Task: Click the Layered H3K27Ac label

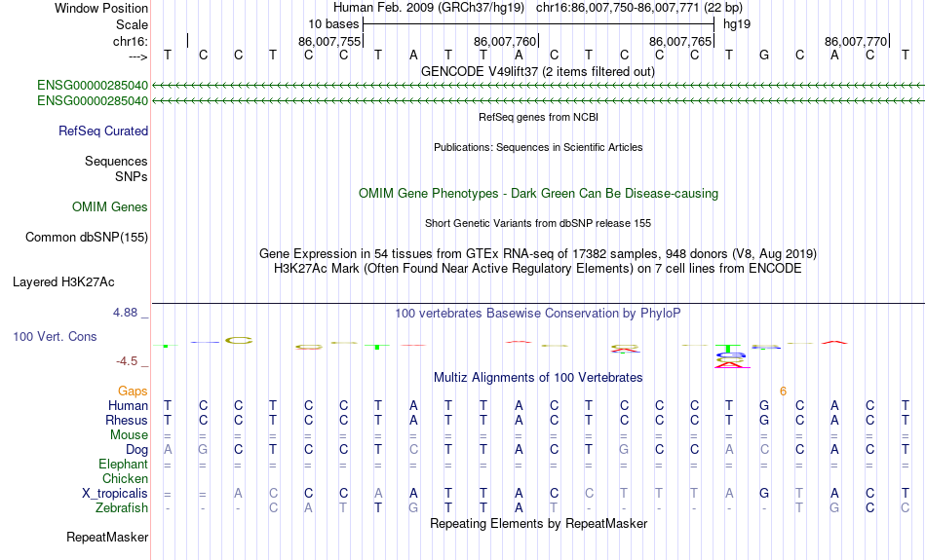Action: [x=63, y=282]
